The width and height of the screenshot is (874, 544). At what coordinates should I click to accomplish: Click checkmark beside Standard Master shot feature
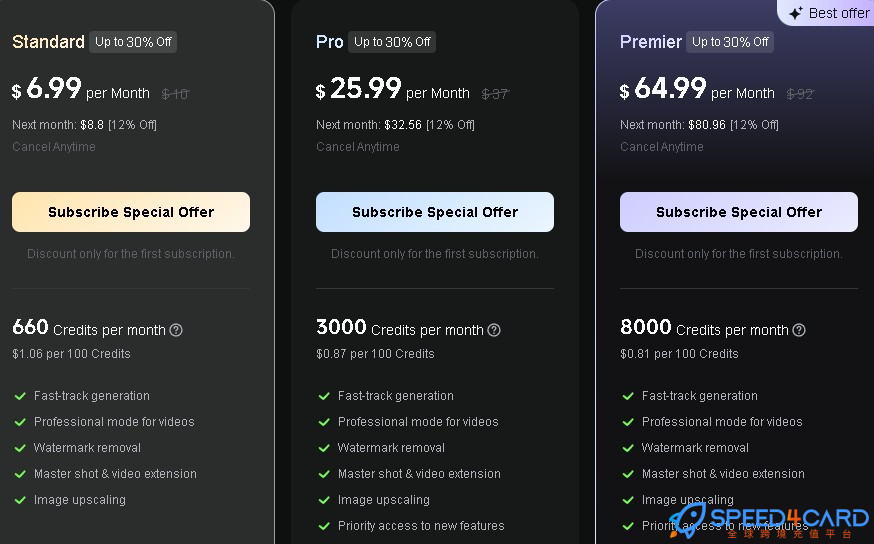tap(20, 474)
